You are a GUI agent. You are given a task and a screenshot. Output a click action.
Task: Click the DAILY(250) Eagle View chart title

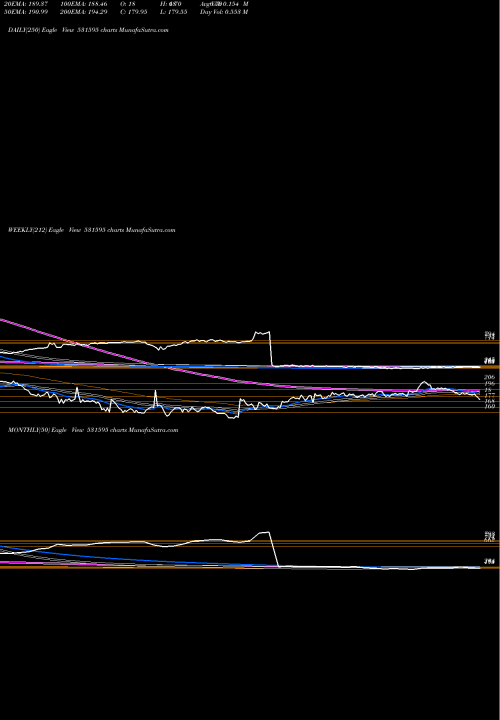click(x=88, y=30)
